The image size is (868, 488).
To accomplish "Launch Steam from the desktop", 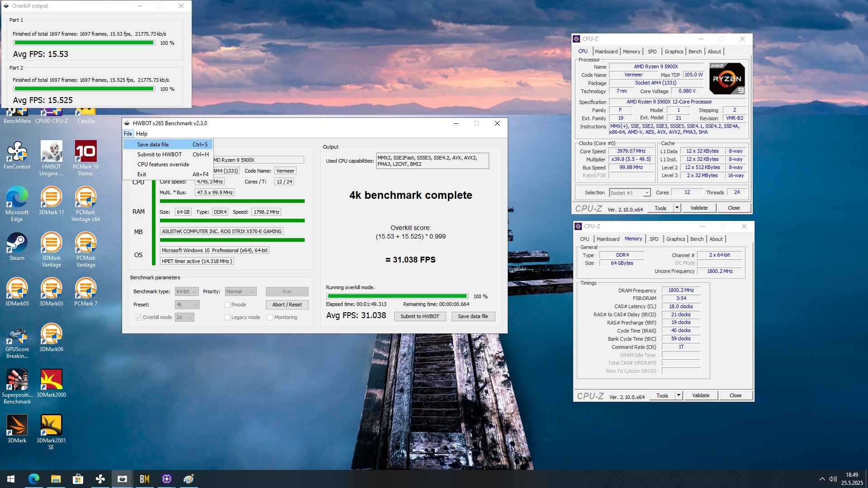I will pos(17,246).
